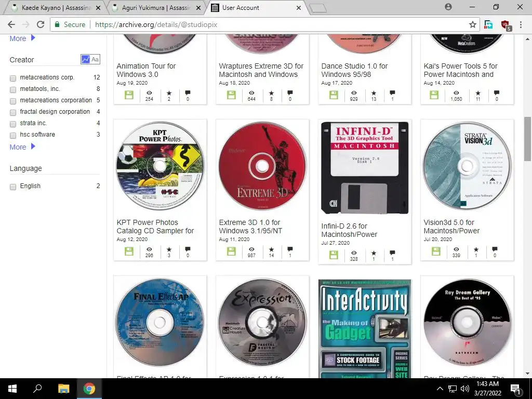Check the fractal design corporation filter

point(13,112)
